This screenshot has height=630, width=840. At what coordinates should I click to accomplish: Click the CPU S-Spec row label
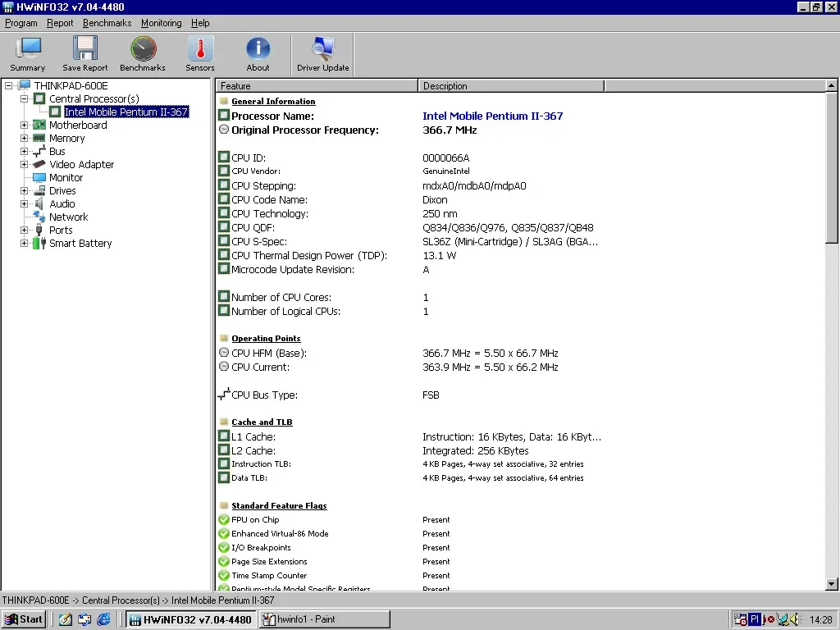(x=258, y=242)
